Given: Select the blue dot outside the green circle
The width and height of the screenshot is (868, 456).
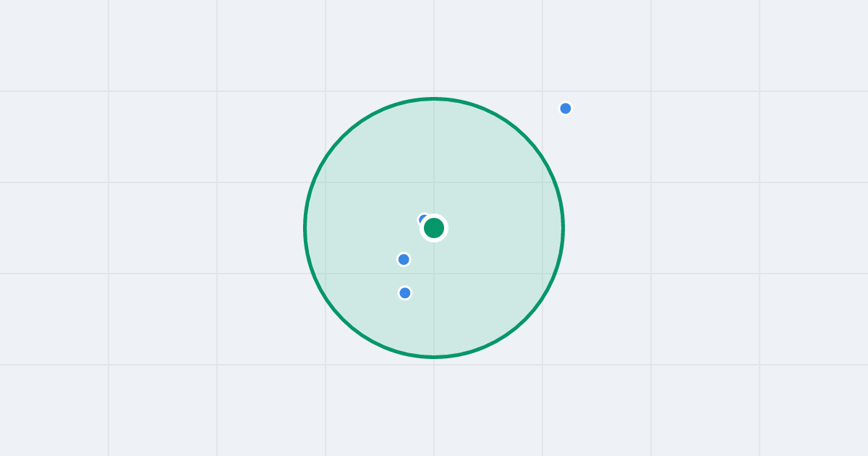Looking at the screenshot, I should 566,109.
